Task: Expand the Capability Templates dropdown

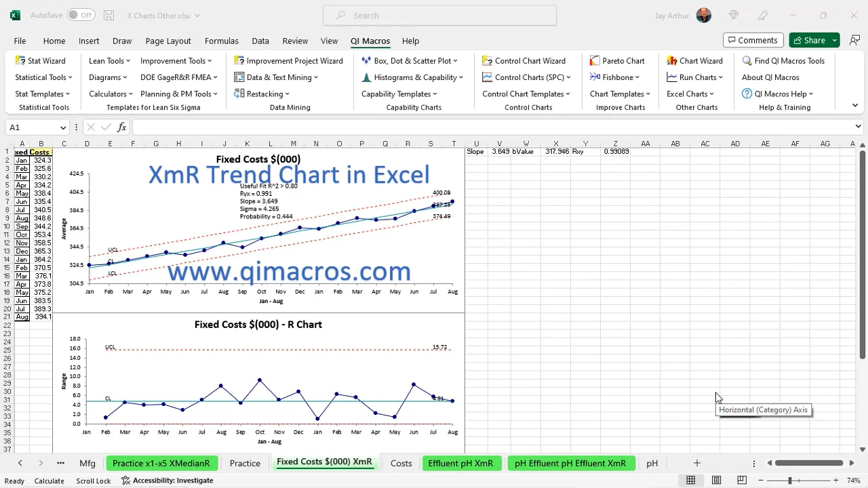Action: tap(399, 94)
